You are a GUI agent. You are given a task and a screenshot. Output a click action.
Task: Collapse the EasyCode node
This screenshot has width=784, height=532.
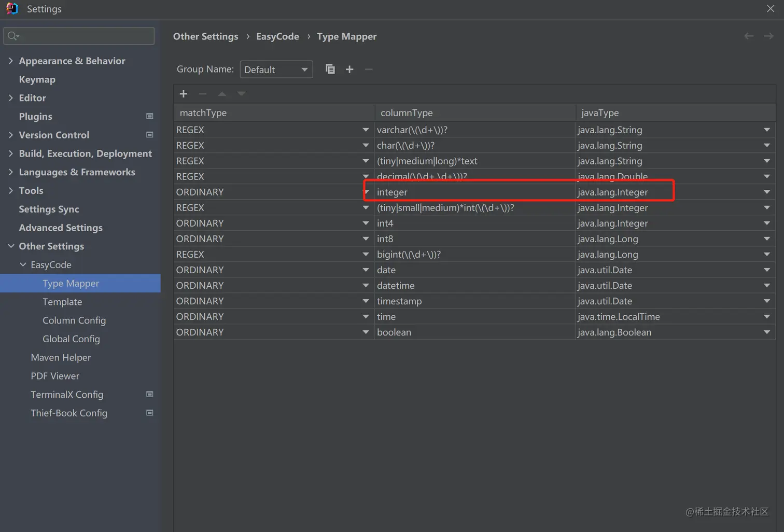[x=23, y=264]
